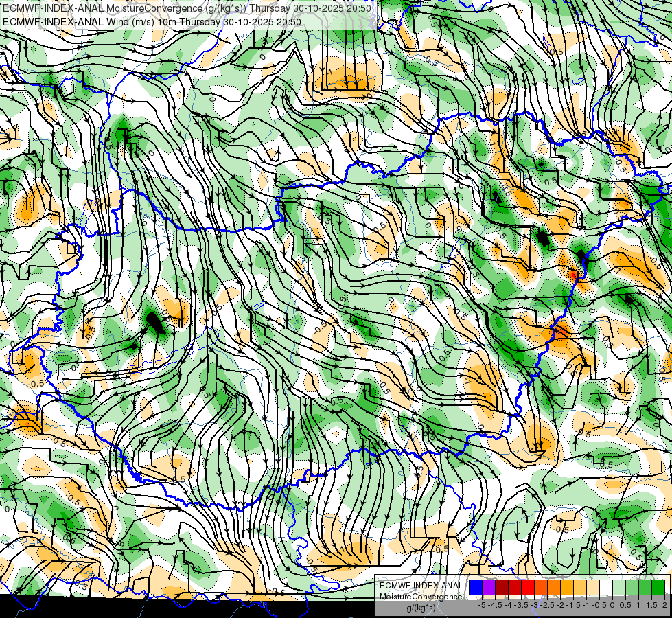Click the legend swatch between -2.5 and -2

[x=554, y=587]
